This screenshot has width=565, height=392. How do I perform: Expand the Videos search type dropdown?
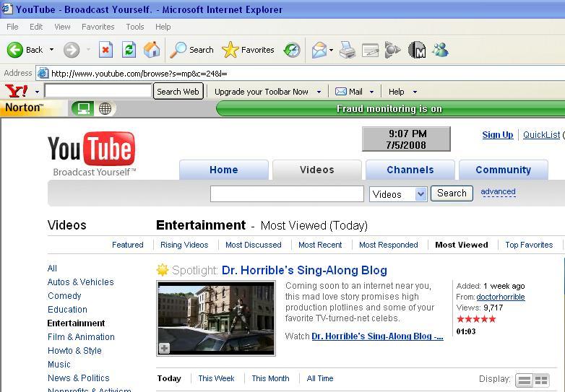coord(420,194)
